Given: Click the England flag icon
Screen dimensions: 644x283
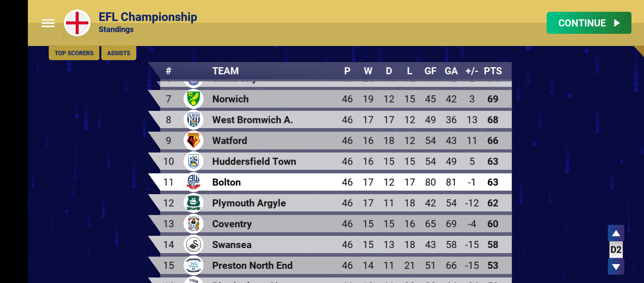Looking at the screenshot, I should (77, 23).
